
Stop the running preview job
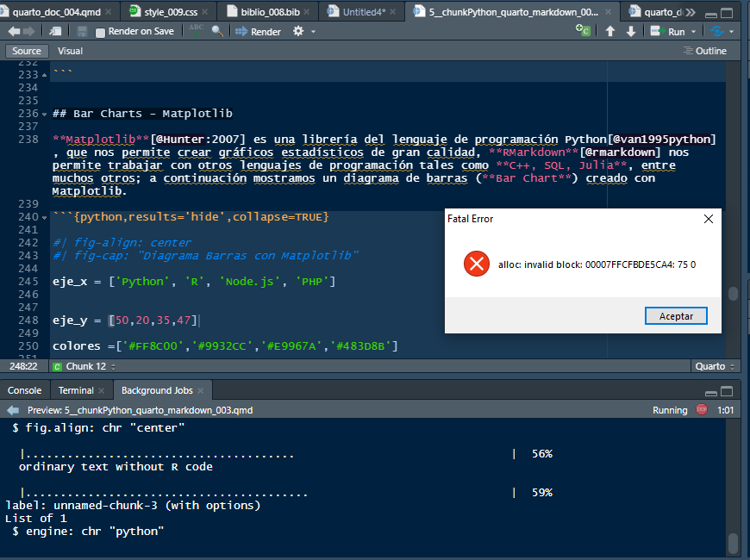701,410
